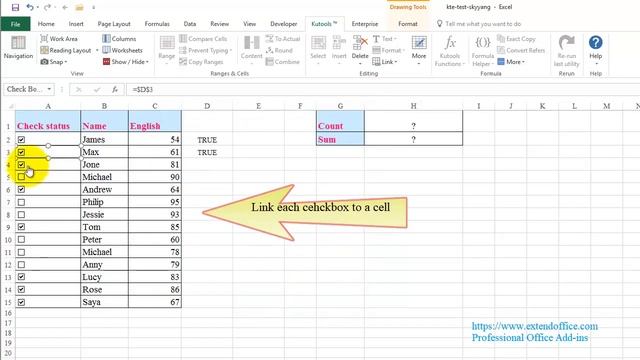Click the Kutools Delete tool icon
The height and width of the screenshot is (360, 640).
[360, 43]
